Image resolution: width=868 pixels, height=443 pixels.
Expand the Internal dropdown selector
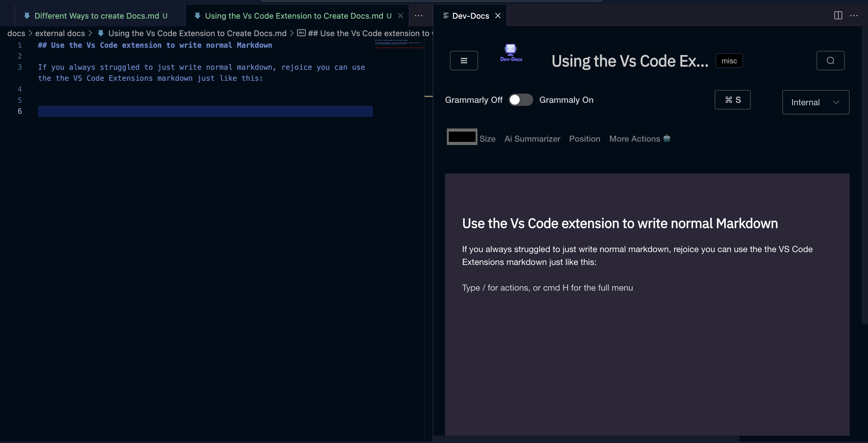(815, 102)
